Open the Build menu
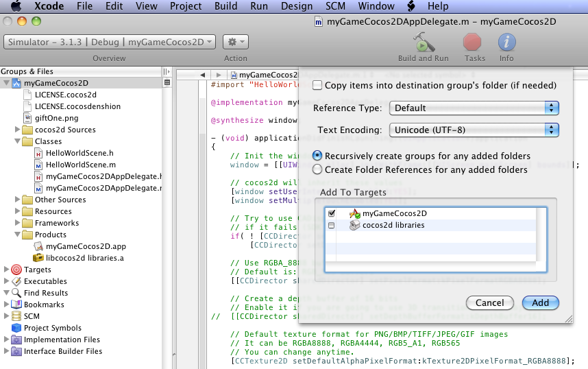Screen dimensions: 588x369 pyautogui.click(x=225, y=6)
